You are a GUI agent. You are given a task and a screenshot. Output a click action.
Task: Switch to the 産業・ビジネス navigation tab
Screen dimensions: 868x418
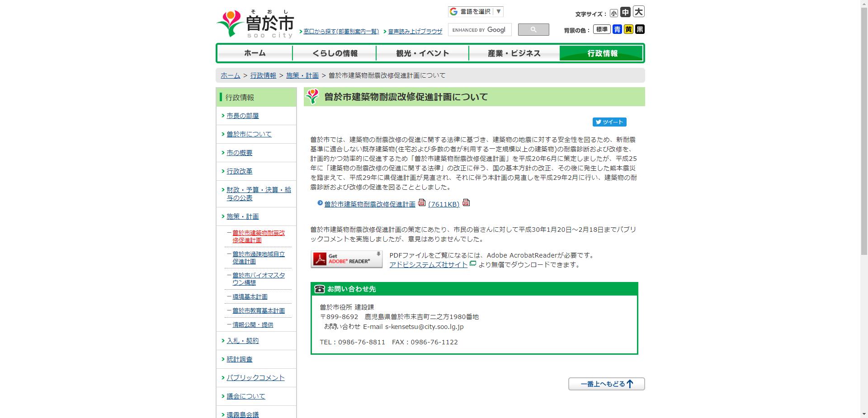(513, 53)
